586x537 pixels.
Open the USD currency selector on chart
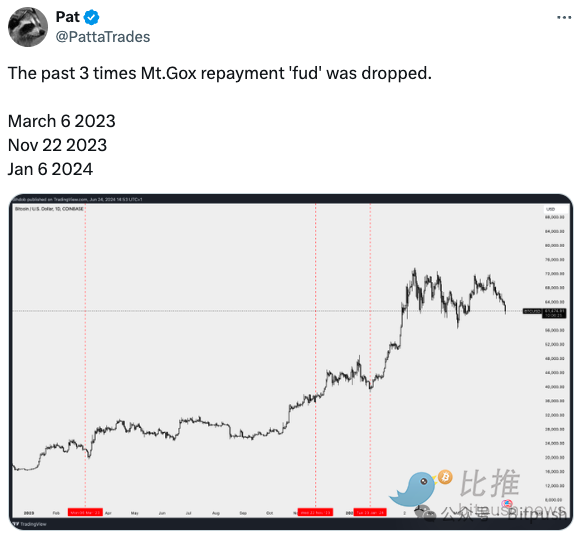(x=550, y=209)
